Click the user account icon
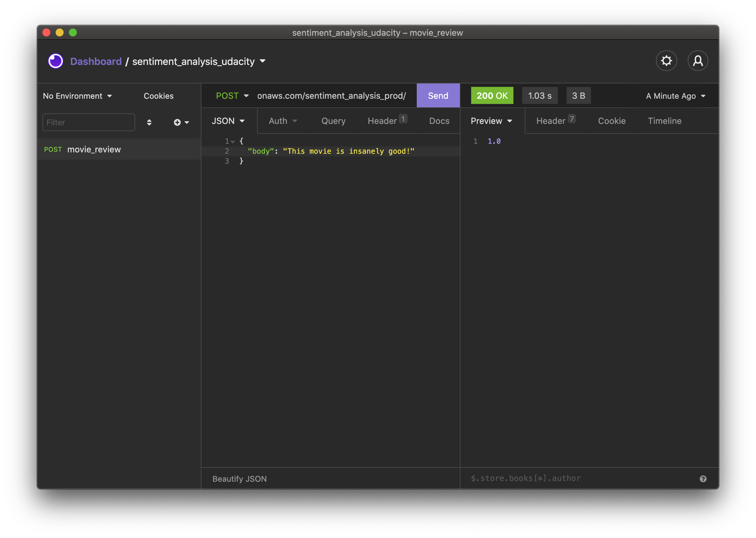Screen dimensions: 756x538 698,61
